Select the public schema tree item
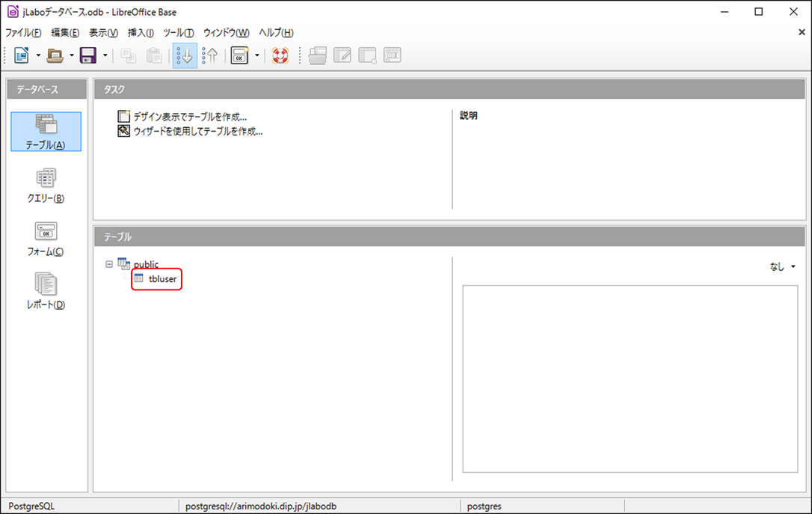This screenshot has width=812, height=514. 146,264
